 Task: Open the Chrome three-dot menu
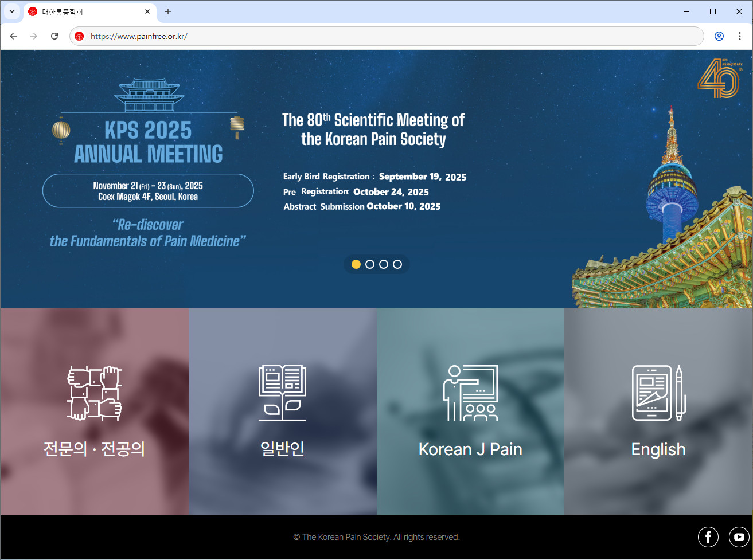(740, 36)
